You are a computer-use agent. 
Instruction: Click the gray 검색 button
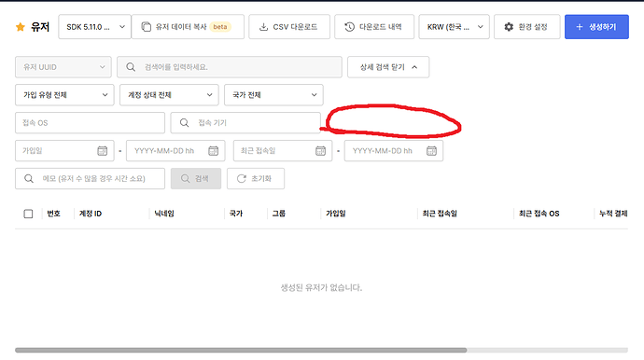196,178
